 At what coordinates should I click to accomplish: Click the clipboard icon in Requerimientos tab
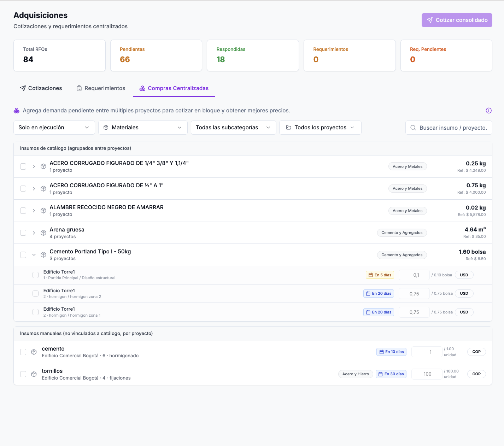[79, 88]
